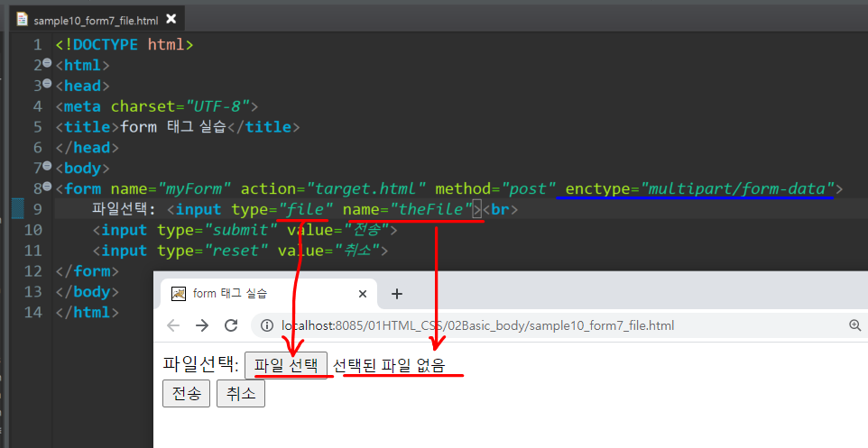This screenshot has width=868, height=448.
Task: Open a new browser tab with plus
Action: [396, 294]
